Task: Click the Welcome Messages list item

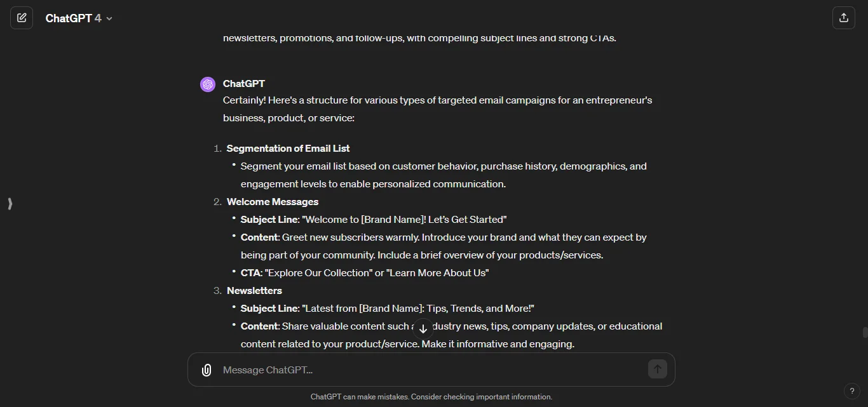Action: 273,201
